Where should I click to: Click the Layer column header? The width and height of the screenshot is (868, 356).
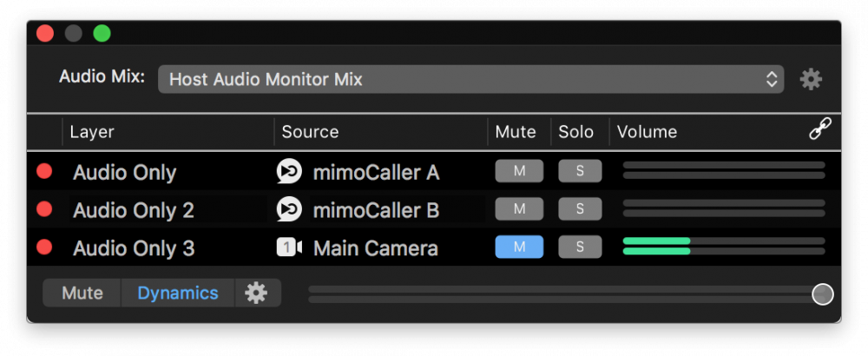click(x=92, y=132)
